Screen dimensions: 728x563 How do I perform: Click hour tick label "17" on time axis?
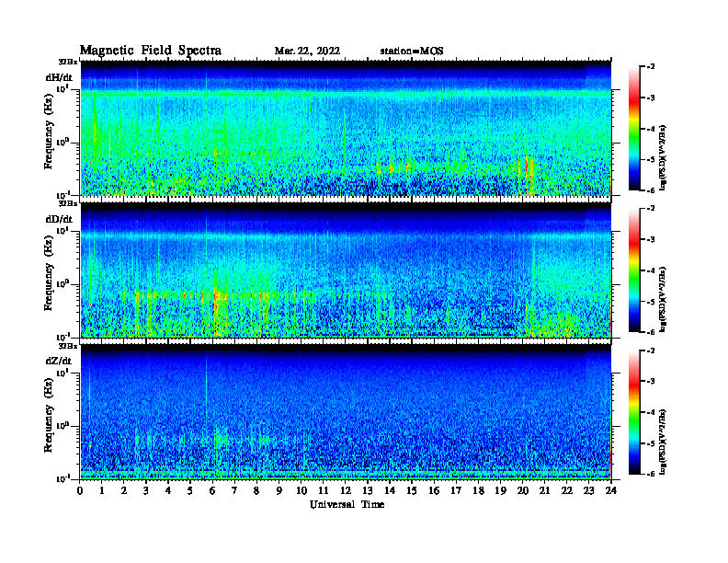point(456,490)
